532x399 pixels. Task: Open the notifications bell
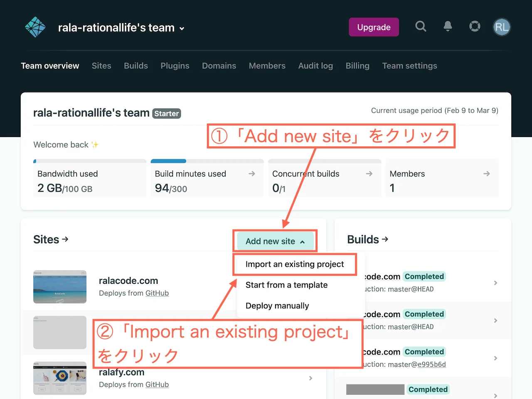[x=448, y=26]
